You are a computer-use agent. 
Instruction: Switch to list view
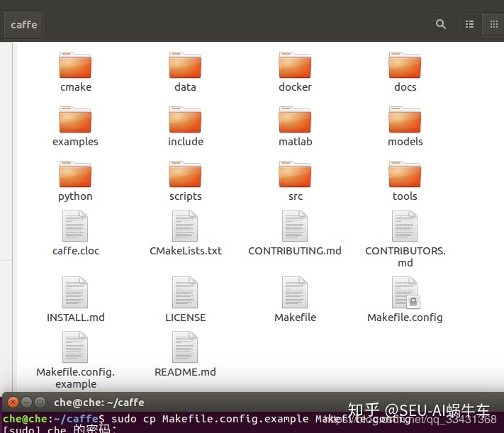coord(469,24)
